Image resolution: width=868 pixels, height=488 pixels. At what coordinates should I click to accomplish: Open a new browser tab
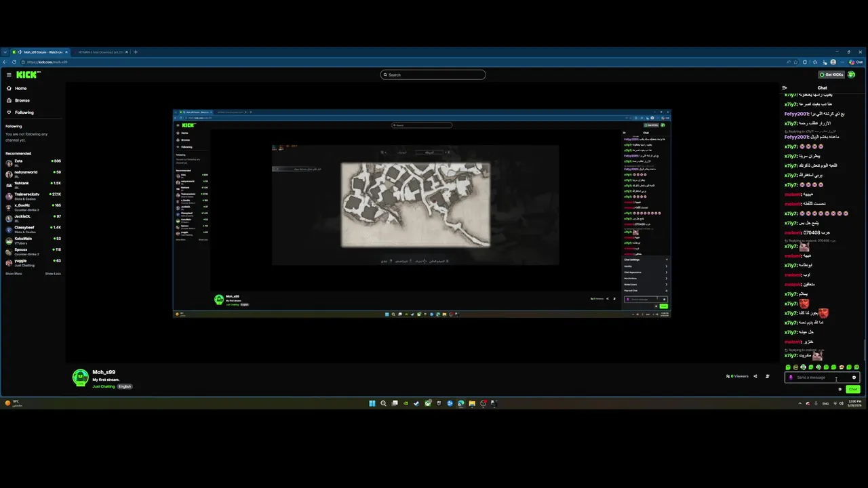[x=135, y=52]
